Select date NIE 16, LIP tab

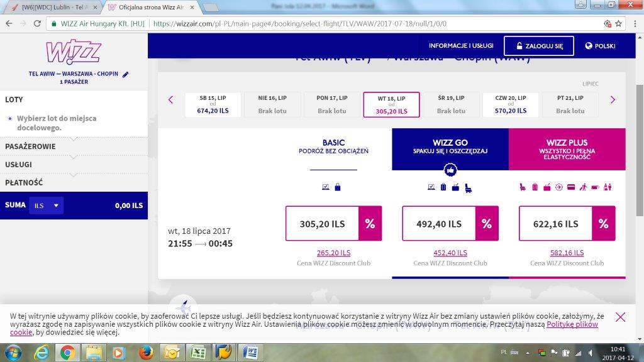point(272,105)
